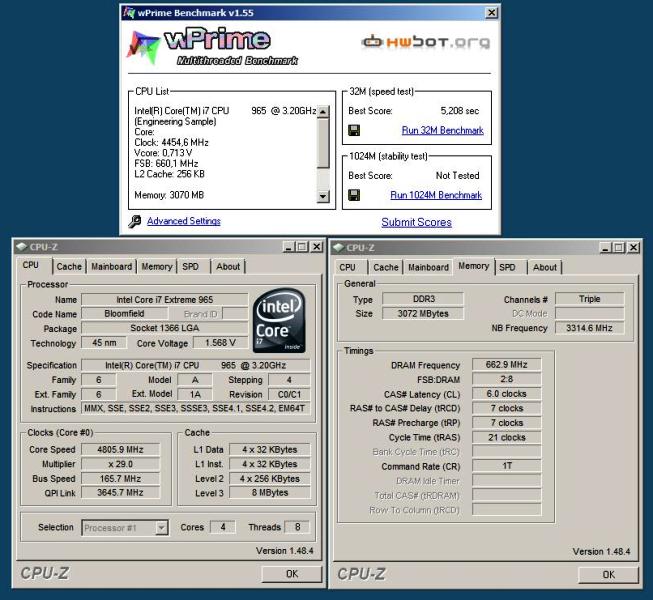Maximize the right CPU-Z window
653x600 pixels.
[x=620, y=248]
